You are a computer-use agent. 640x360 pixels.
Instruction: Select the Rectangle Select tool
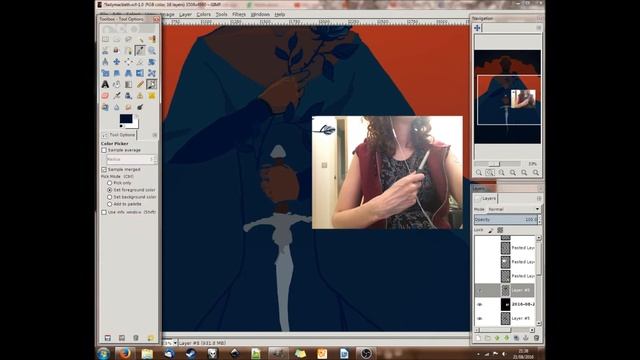(105, 39)
